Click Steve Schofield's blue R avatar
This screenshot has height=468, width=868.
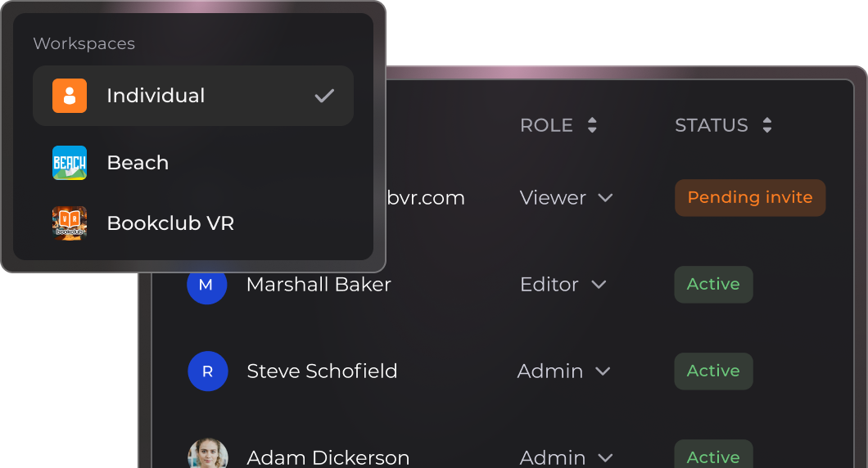pos(207,371)
